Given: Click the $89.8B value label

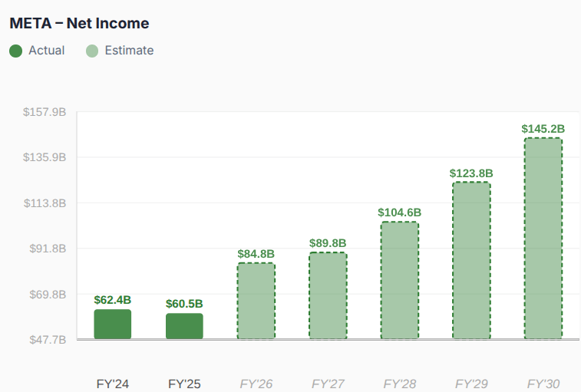Looking at the screenshot, I should pyautogui.click(x=328, y=243).
